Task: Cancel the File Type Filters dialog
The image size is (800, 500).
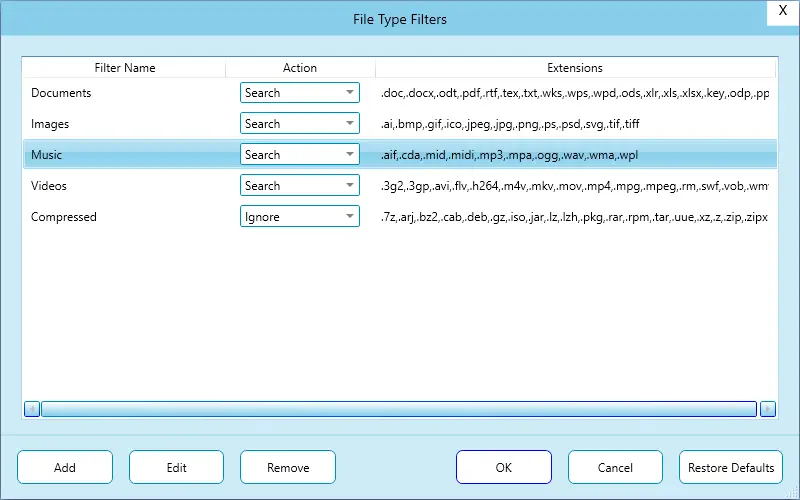Action: (615, 467)
